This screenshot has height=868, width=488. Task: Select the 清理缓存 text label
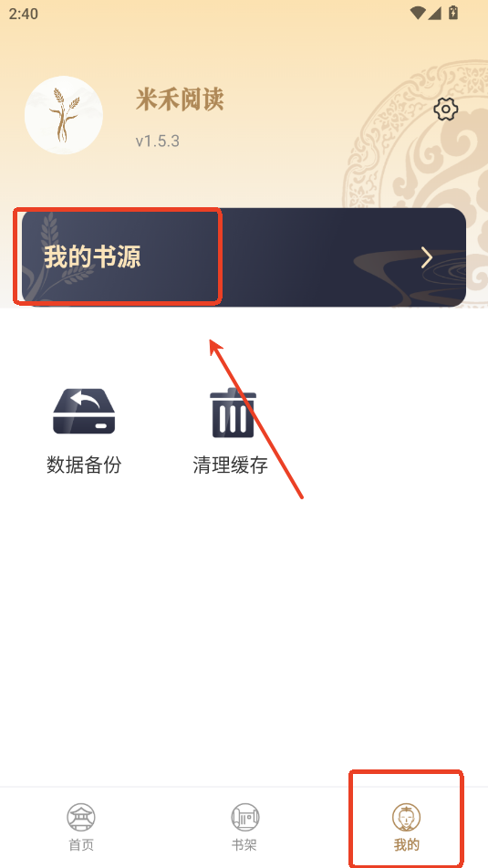pos(231,465)
